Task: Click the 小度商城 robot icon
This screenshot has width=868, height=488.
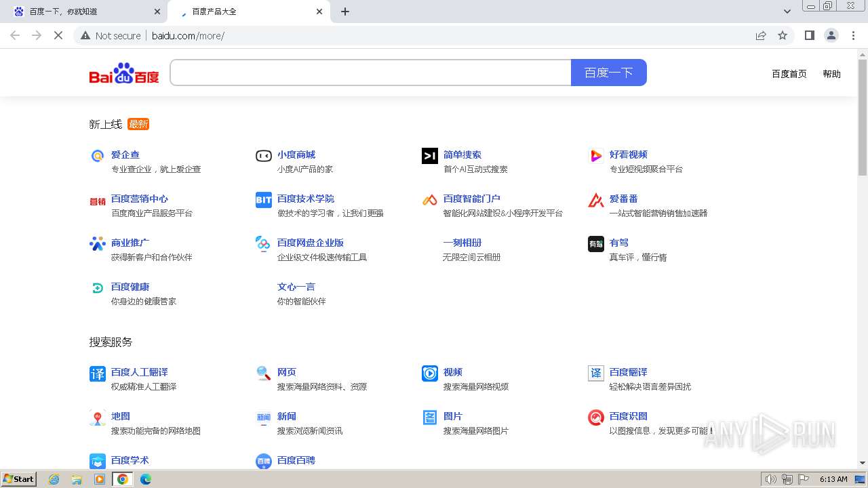Action: [x=264, y=156]
